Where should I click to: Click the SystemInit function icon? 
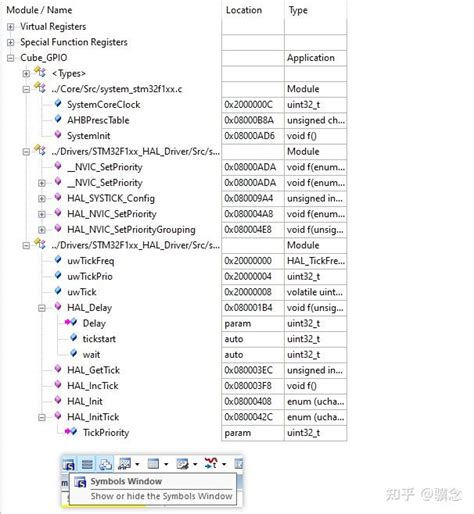[58, 135]
